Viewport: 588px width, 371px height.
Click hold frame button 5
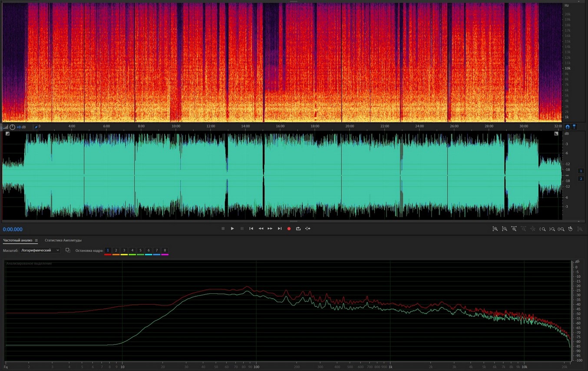tap(140, 250)
